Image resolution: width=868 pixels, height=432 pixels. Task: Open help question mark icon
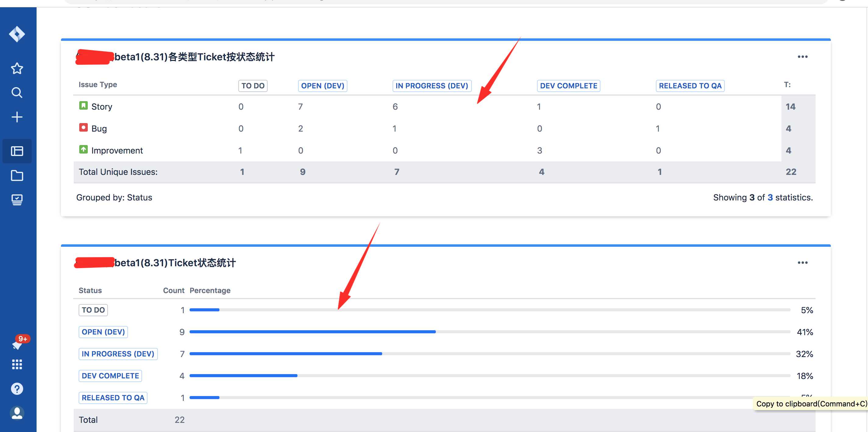(x=17, y=389)
